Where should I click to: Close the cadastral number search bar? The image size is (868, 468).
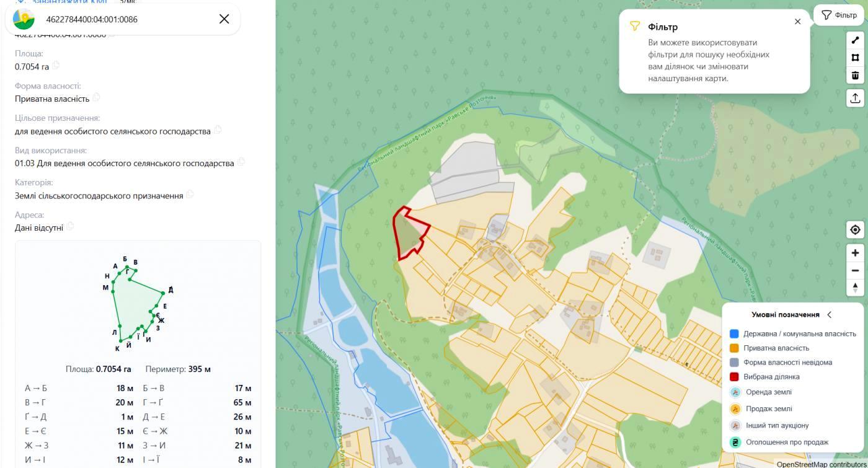coord(224,19)
